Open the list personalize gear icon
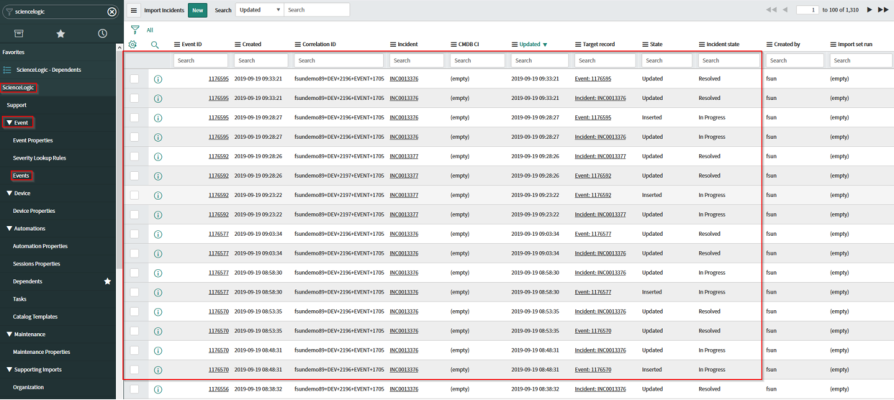Screen dimensions: 894x400 click(134, 45)
